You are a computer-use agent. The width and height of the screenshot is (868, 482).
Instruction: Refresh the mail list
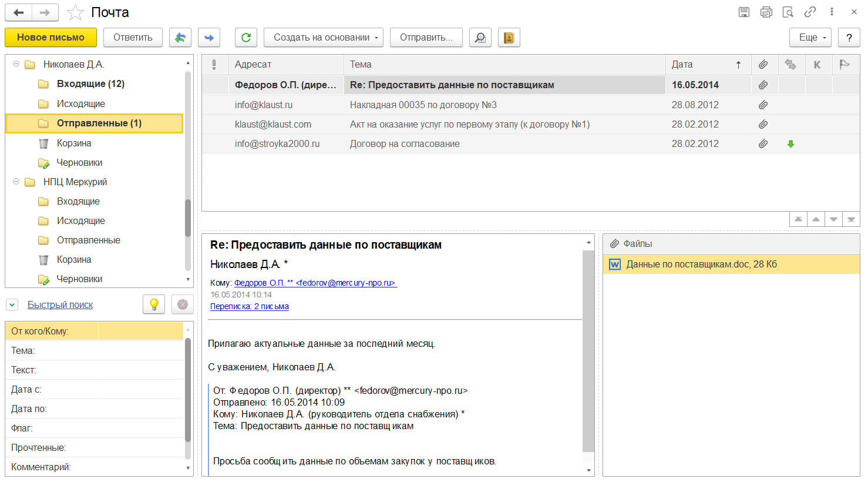(x=246, y=38)
